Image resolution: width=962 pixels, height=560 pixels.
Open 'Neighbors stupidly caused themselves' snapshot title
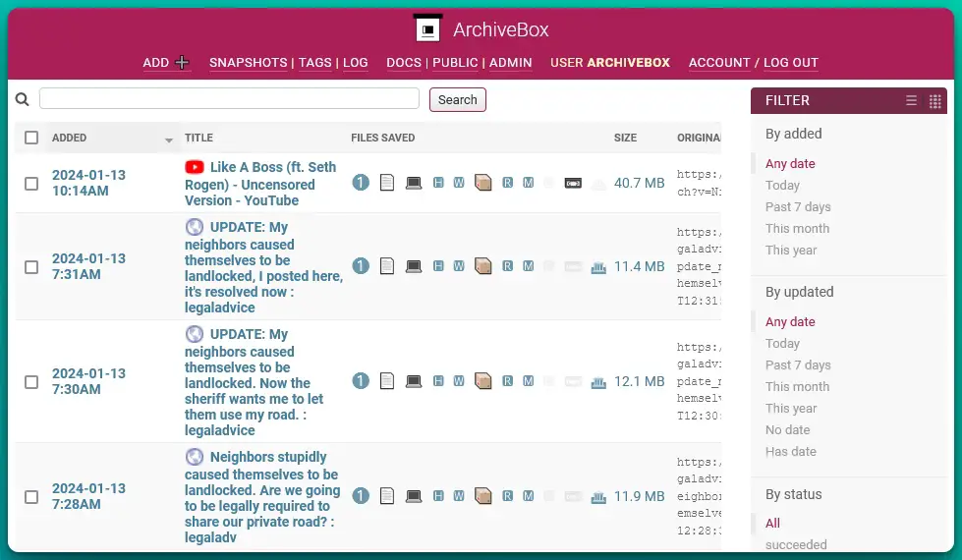pyautogui.click(x=262, y=497)
